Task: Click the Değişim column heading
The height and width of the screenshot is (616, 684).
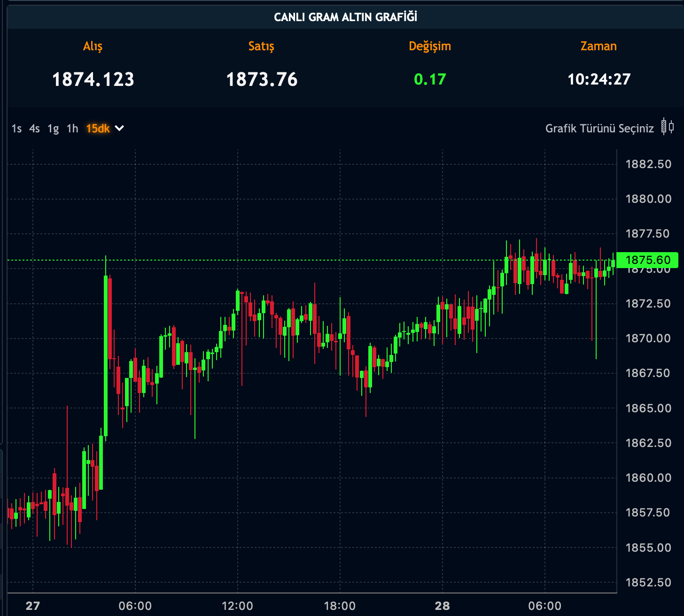Action: pyautogui.click(x=430, y=46)
